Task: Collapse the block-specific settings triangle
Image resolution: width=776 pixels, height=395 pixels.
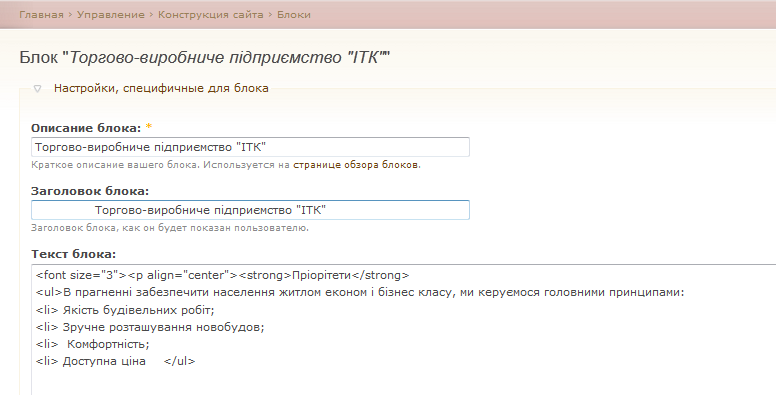Action: click(37, 89)
